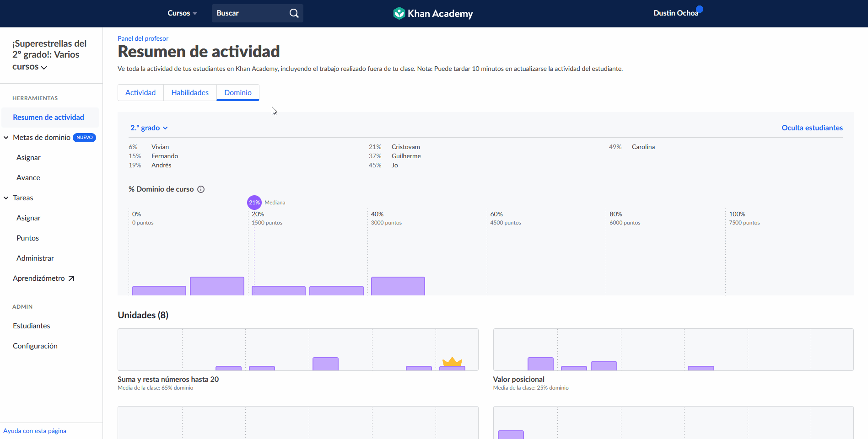Click Media de la clase: 65% dominio text
Image resolution: width=868 pixels, height=439 pixels.
coord(155,388)
